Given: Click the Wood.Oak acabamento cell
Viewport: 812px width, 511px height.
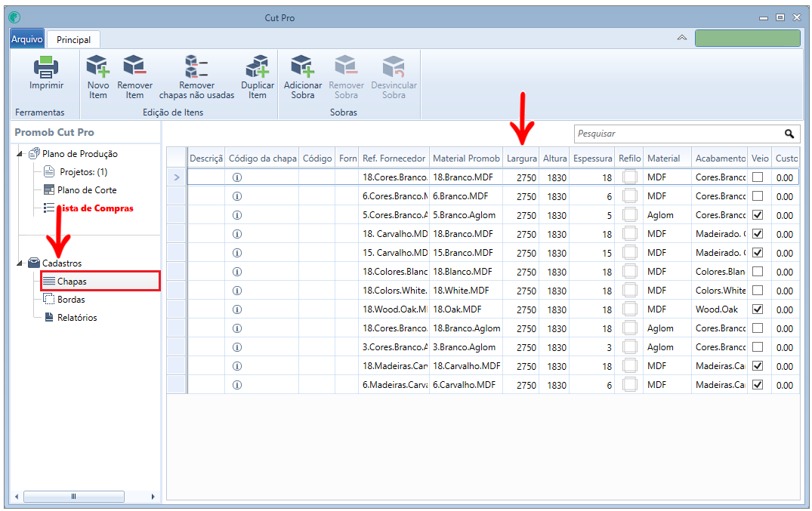Looking at the screenshot, I should (x=719, y=309).
